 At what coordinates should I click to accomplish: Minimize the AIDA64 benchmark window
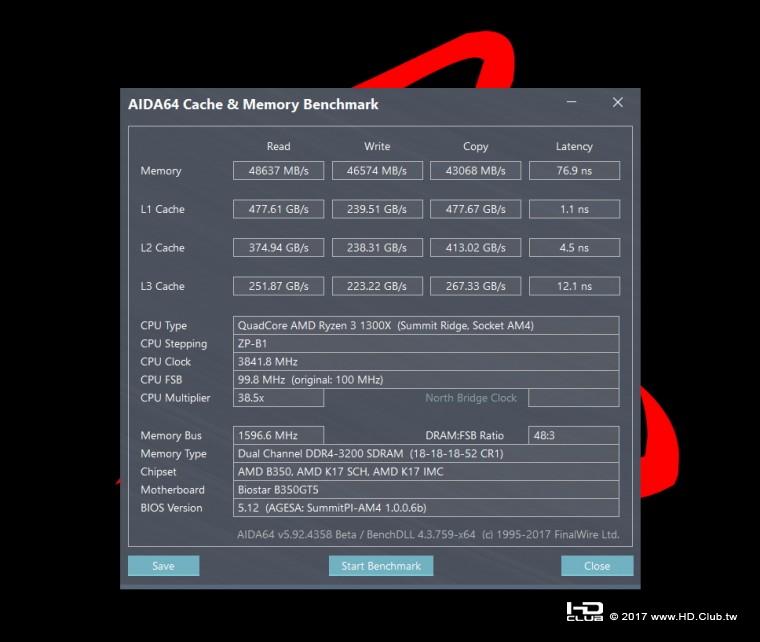click(571, 102)
